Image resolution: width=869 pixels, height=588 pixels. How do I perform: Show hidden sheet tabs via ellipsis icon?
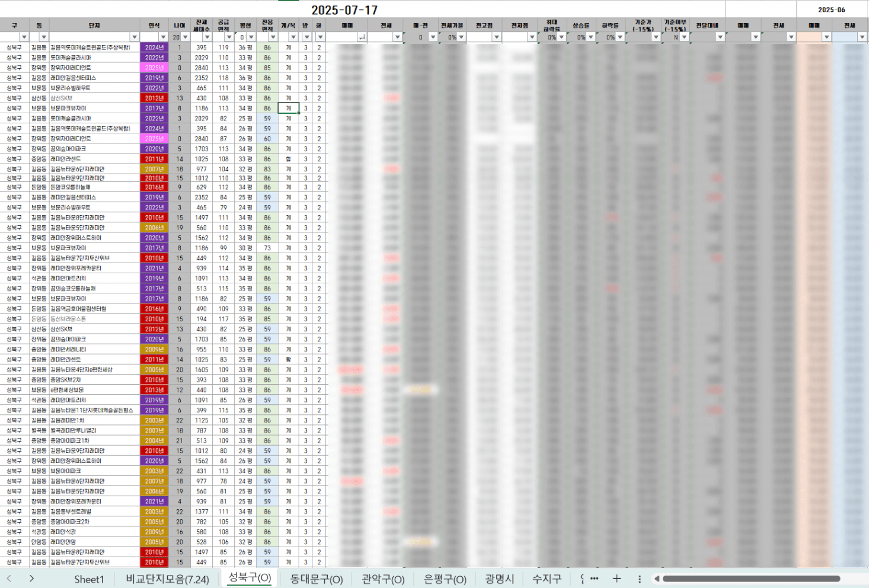[595, 579]
